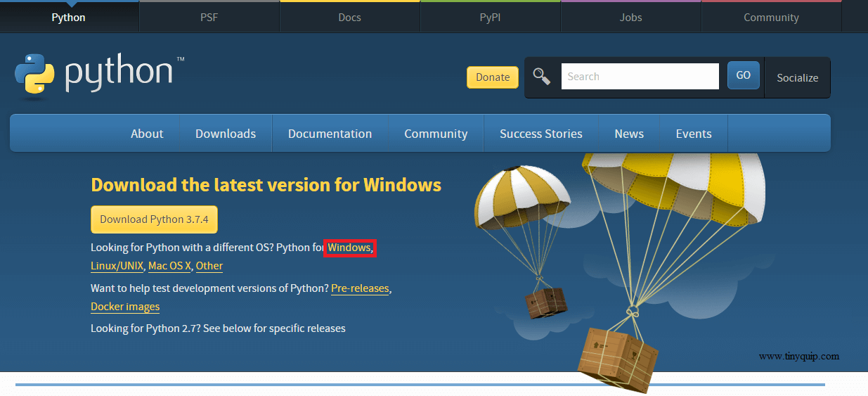This screenshot has width=868, height=396.
Task: Open the Success Stories menu item
Action: pos(541,134)
